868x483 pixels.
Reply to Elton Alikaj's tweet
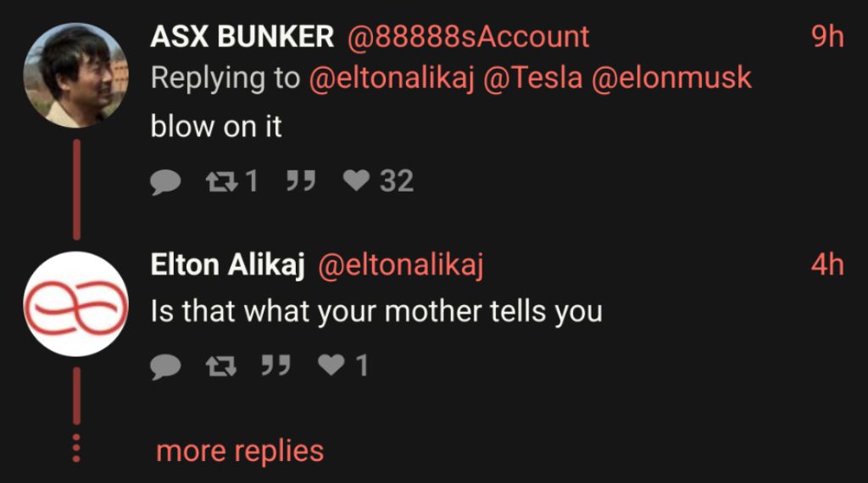click(166, 366)
